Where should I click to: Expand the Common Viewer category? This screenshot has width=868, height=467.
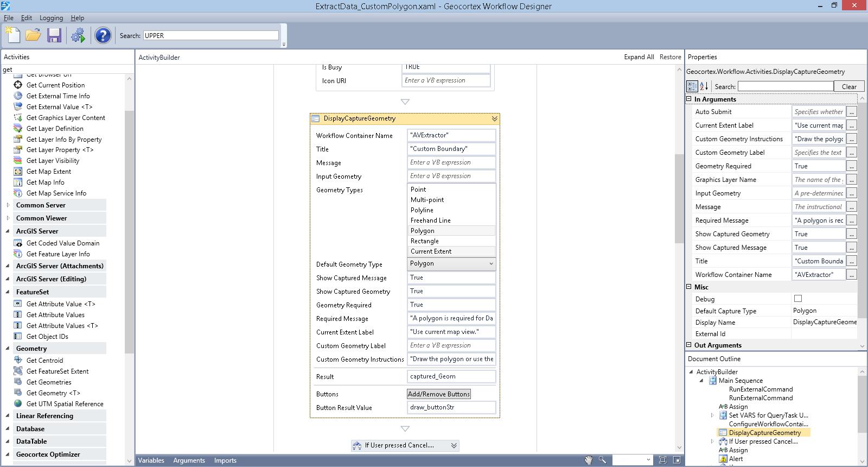tap(8, 218)
